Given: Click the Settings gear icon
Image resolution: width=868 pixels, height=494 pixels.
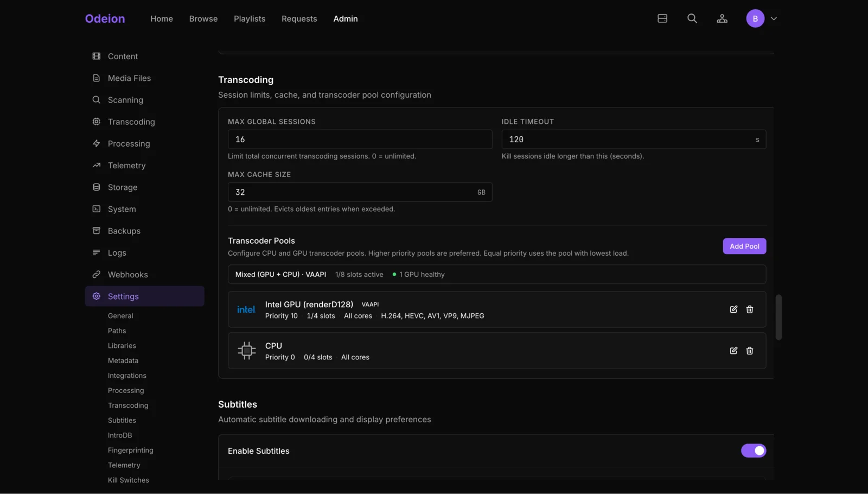Looking at the screenshot, I should pyautogui.click(x=96, y=296).
